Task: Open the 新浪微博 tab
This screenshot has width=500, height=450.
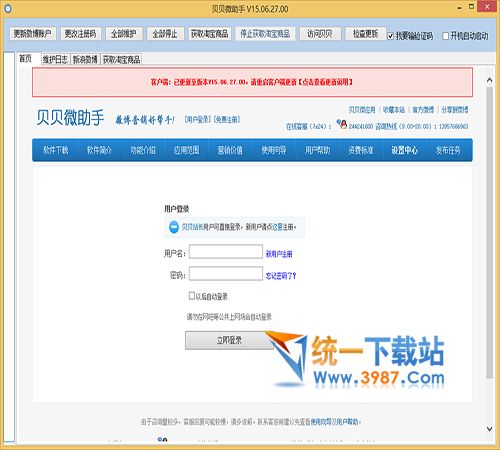Action: click(x=85, y=60)
